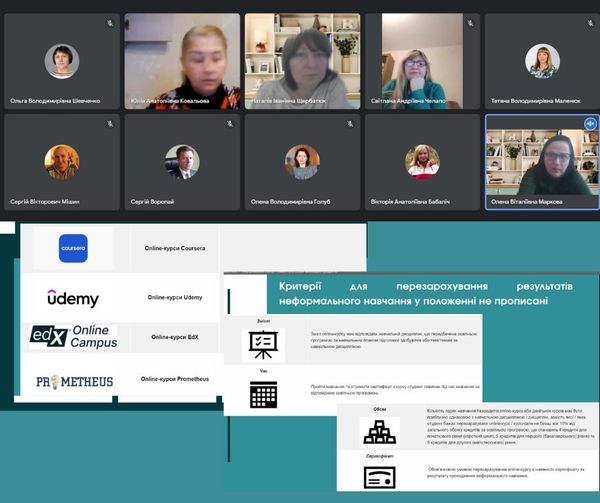Click the active speaker audio indicator on Олена Віталіївна Маркова's tile
This screenshot has width=600, height=503.
(589, 123)
